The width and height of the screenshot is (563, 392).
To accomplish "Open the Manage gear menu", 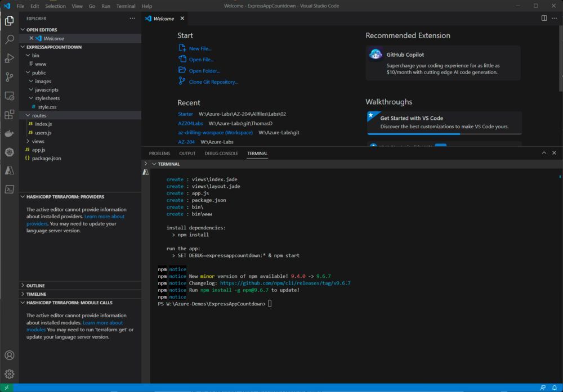I will click(x=9, y=373).
